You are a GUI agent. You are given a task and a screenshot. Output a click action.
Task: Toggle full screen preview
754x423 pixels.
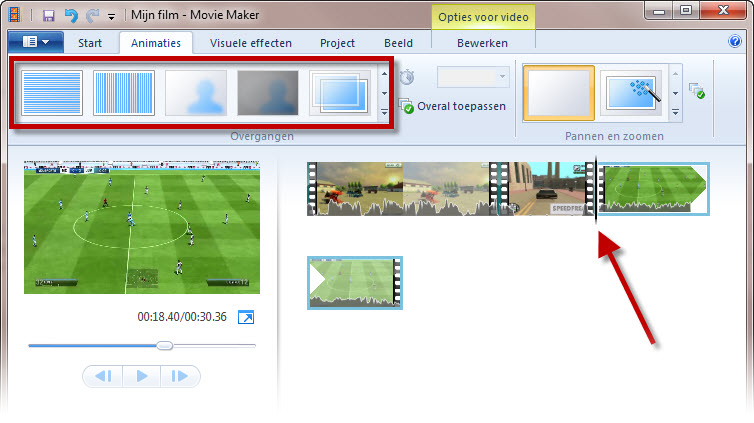[x=245, y=317]
